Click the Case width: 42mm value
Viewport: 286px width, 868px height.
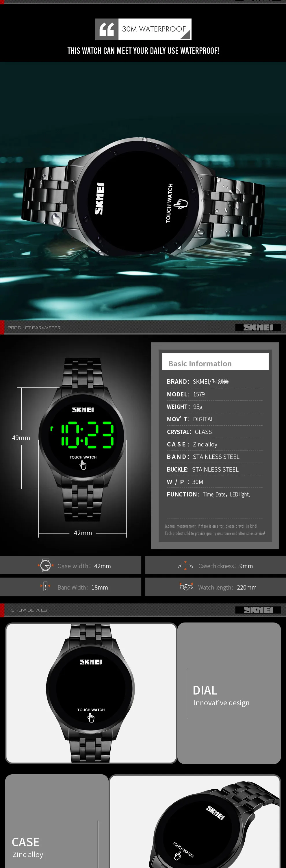[x=102, y=566]
